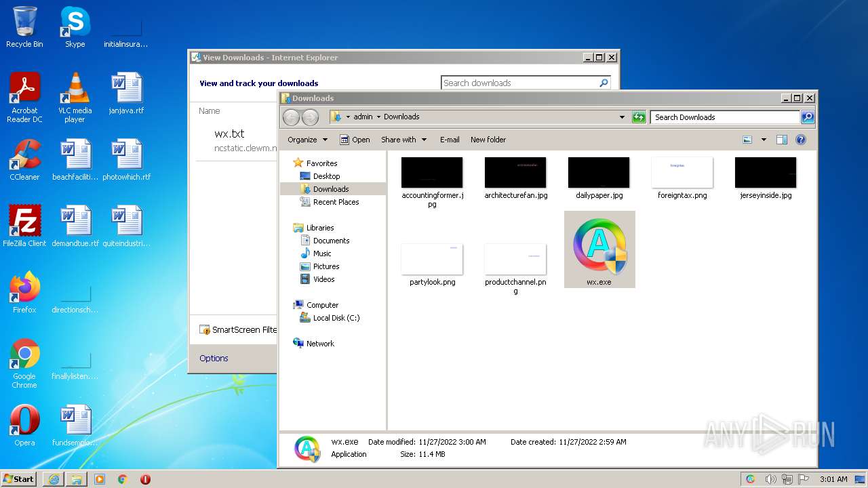Expand the root breadcrumb arrow before admin
The image size is (868, 488).
click(x=348, y=117)
